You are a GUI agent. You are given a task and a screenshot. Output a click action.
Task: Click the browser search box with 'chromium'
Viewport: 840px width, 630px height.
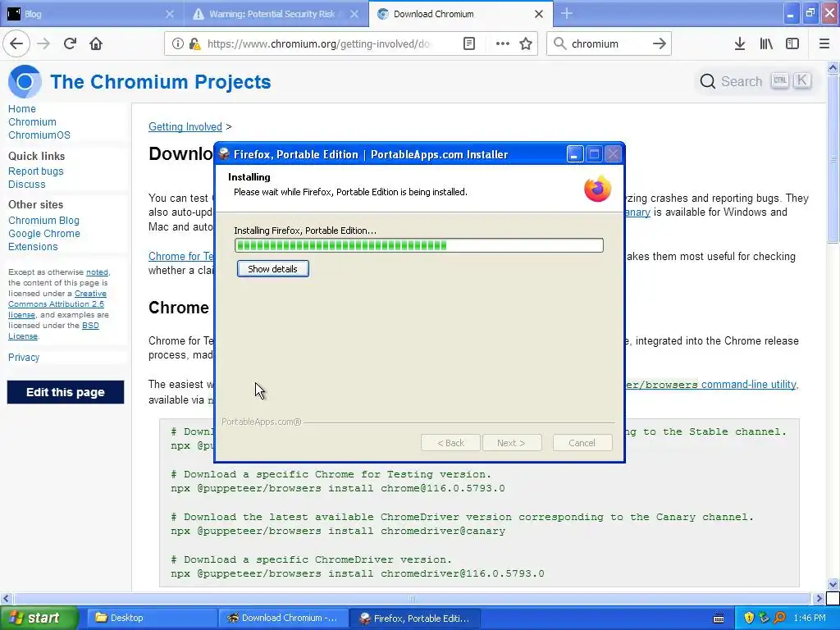608,44
